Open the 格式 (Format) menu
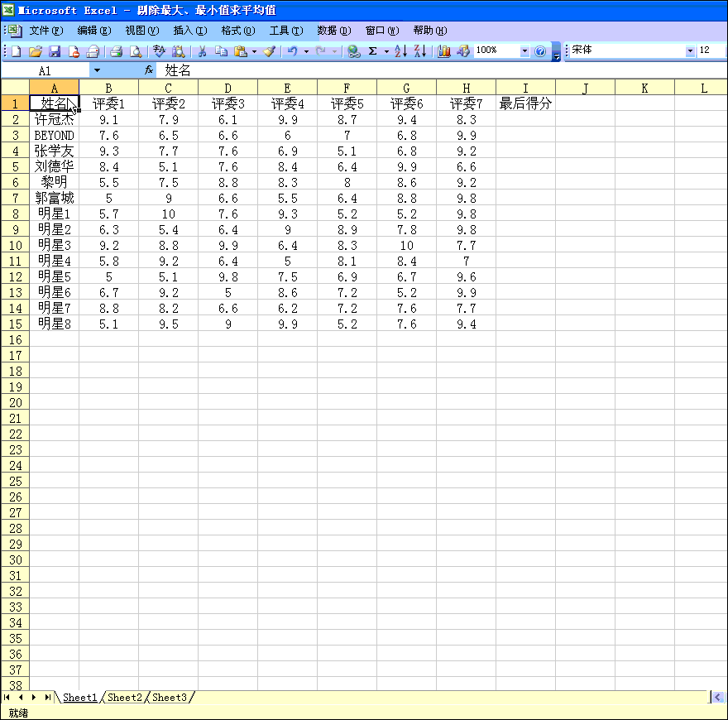Screen dimensions: 728x720 [x=237, y=31]
